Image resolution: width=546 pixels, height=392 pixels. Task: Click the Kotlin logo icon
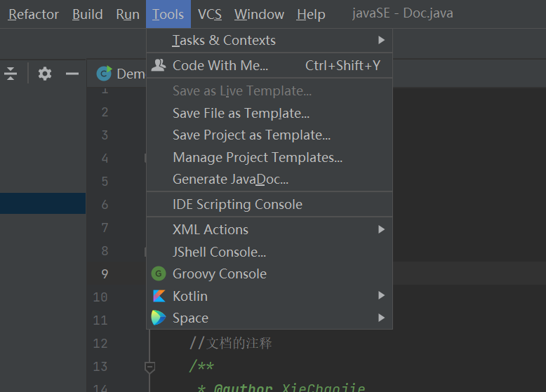(x=159, y=296)
